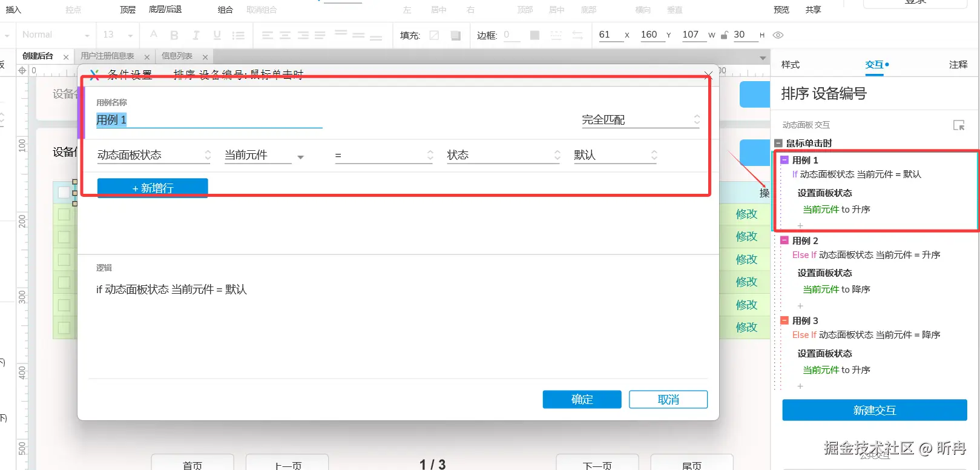980x470 pixels.
Task: Add action under 用例 1
Action: 800,226
